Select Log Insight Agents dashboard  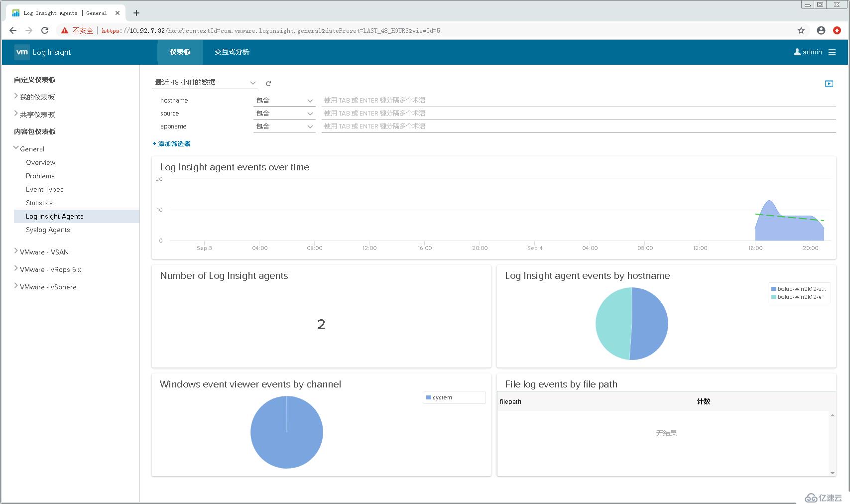[x=77, y=216]
